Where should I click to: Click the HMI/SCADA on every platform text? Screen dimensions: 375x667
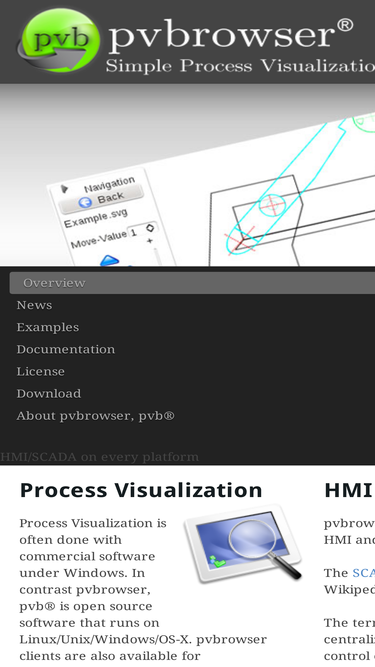click(x=99, y=457)
